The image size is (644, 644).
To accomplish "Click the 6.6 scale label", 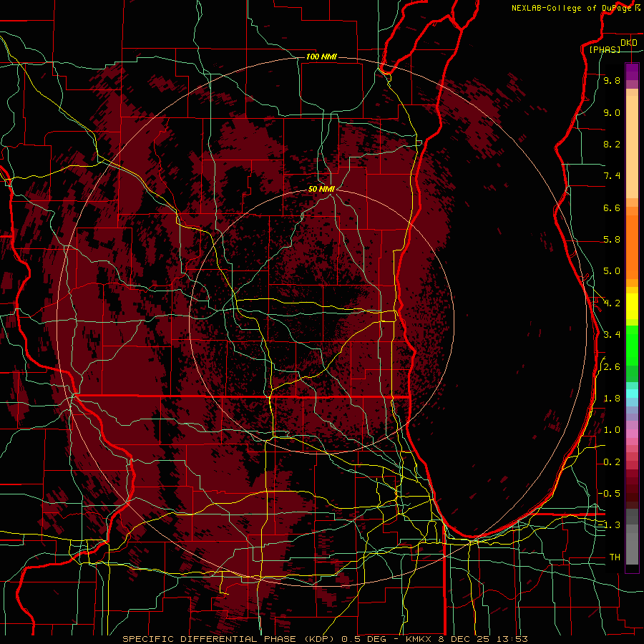I will pyautogui.click(x=612, y=208).
